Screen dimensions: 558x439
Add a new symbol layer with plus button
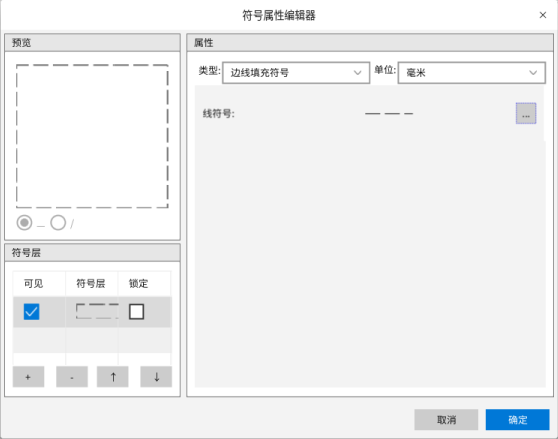click(x=28, y=377)
